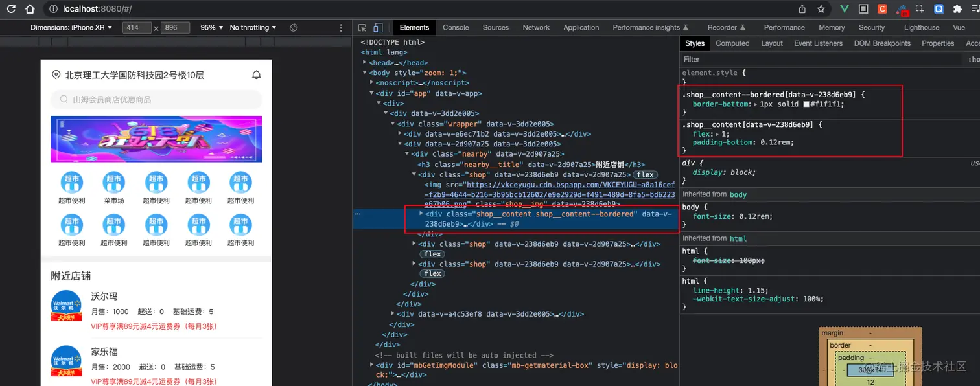Click the padding-bottom: 0.12rem declaration
980x386 pixels.
coord(743,142)
